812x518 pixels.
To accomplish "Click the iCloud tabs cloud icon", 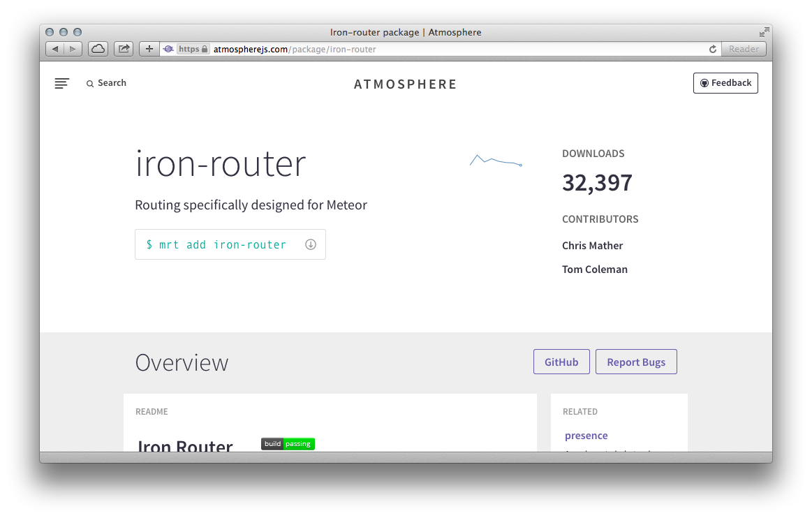I will point(98,49).
